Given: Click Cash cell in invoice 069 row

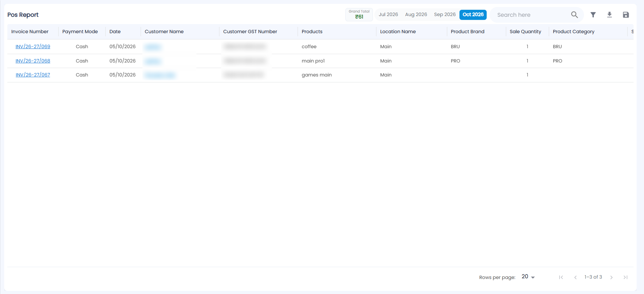Looking at the screenshot, I should pyautogui.click(x=82, y=46).
